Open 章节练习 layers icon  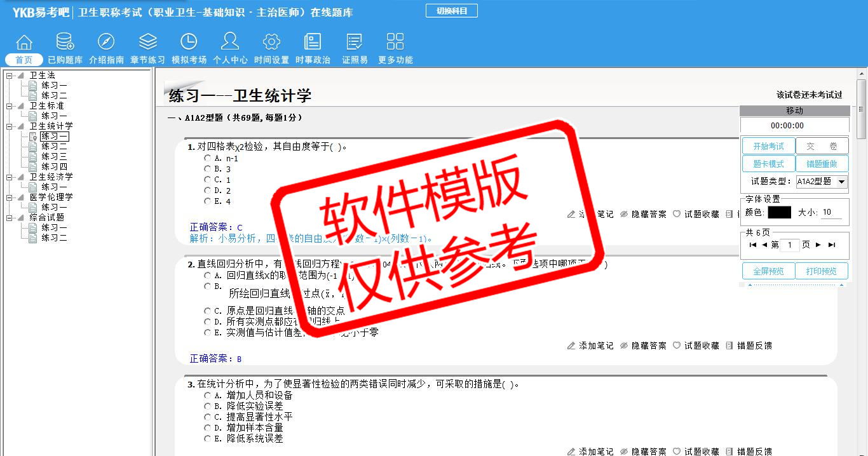tap(147, 43)
